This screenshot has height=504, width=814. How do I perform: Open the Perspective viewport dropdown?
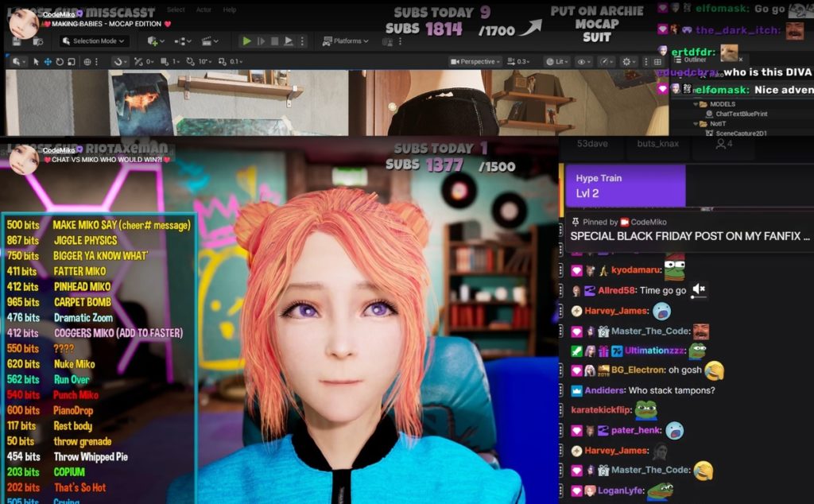click(477, 61)
